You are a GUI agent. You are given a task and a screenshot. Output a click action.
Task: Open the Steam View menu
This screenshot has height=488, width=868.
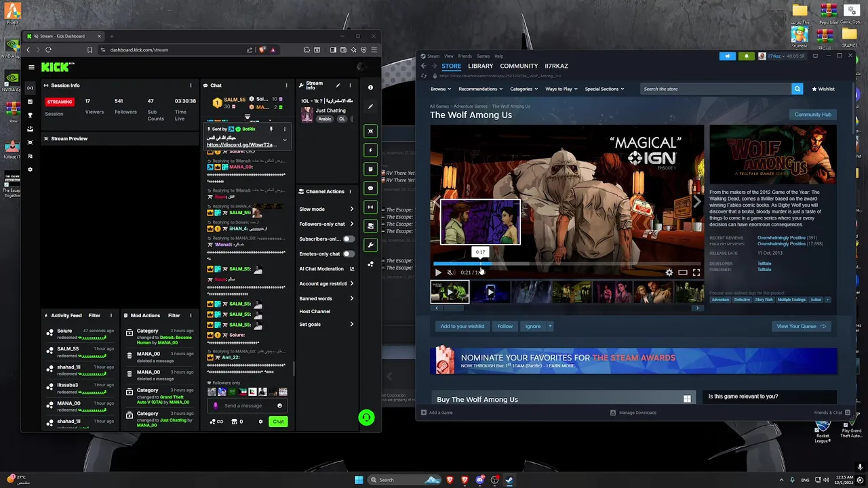point(449,56)
